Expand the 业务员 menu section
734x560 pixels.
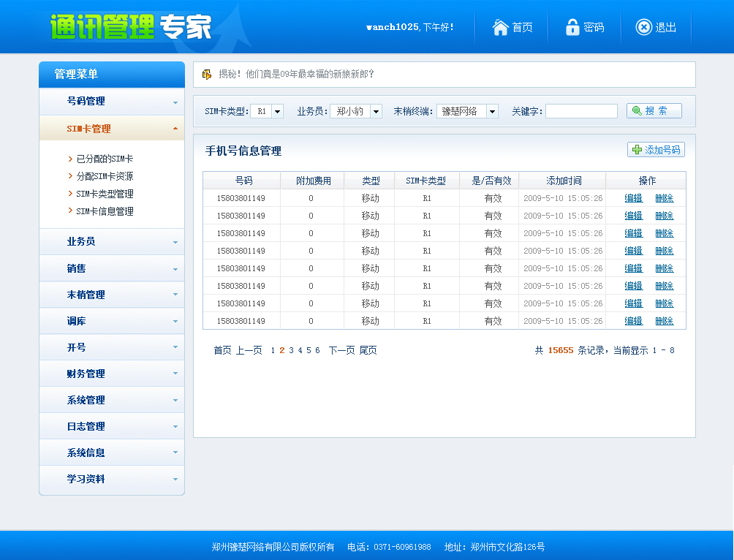(112, 241)
